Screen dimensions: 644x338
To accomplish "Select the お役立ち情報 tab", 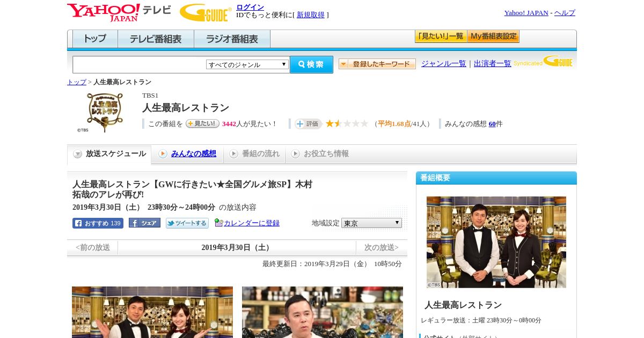I will tap(320, 154).
